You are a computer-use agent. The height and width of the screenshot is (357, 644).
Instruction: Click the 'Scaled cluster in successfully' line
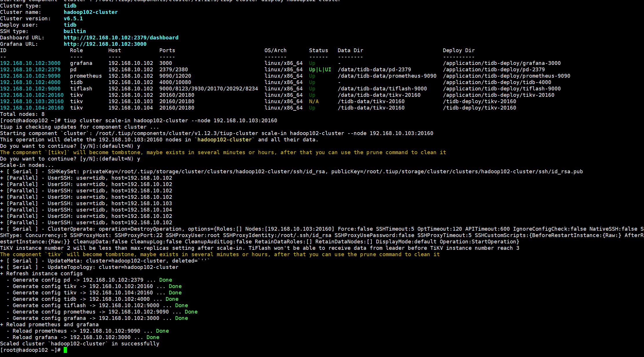point(80,344)
